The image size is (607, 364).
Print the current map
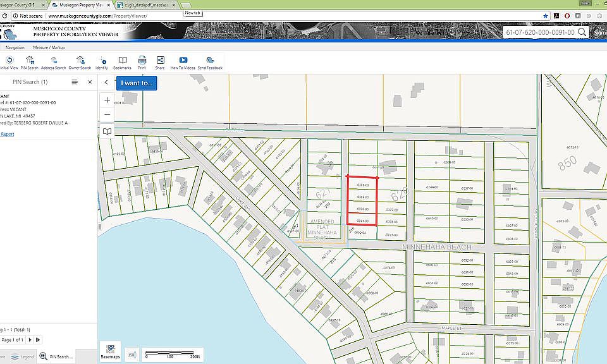tap(142, 61)
